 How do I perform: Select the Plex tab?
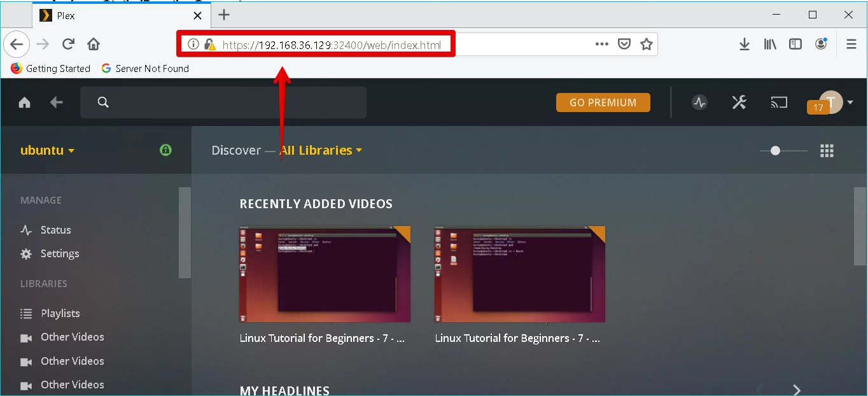click(x=122, y=16)
